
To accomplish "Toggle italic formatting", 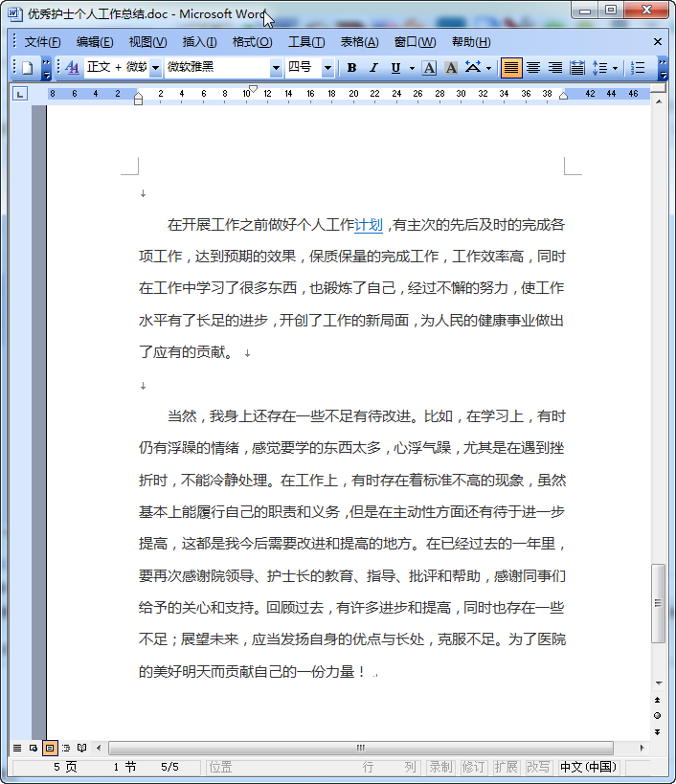I will pyautogui.click(x=373, y=68).
